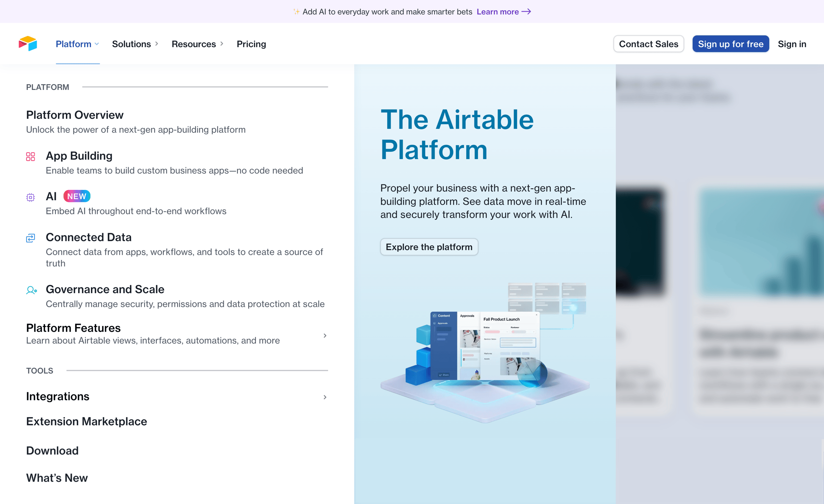Viewport: 824px width, 504px height.
Task: Click the blurred teal chart card behind menu
Action: (762, 242)
